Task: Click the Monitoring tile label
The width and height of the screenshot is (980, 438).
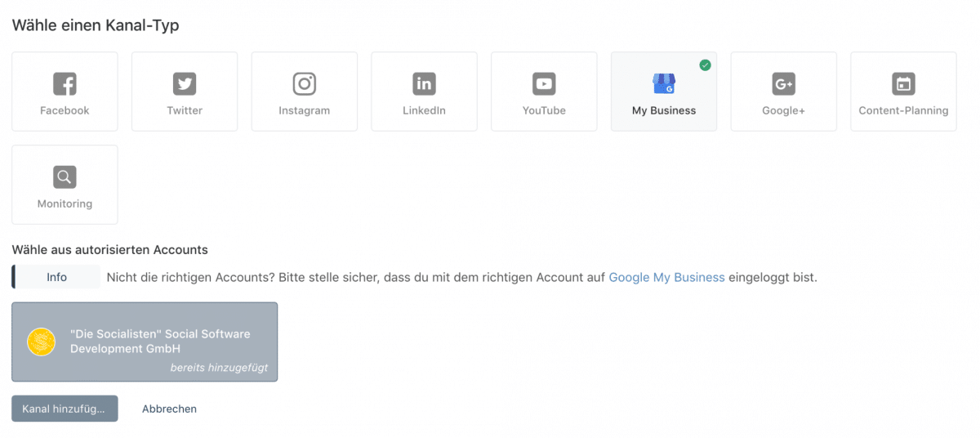Action: [65, 203]
